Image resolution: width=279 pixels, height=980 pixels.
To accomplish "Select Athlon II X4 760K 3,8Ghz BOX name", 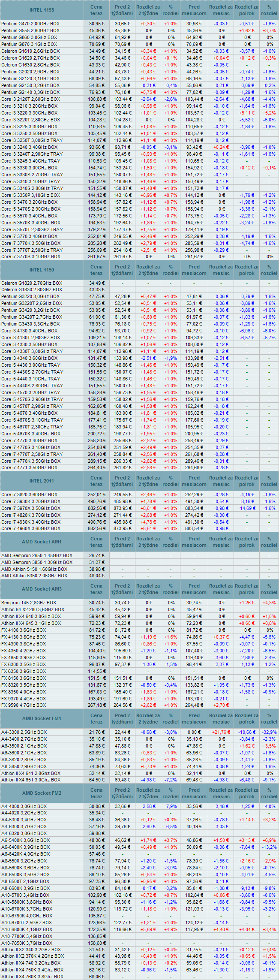I will tap(33, 977).
